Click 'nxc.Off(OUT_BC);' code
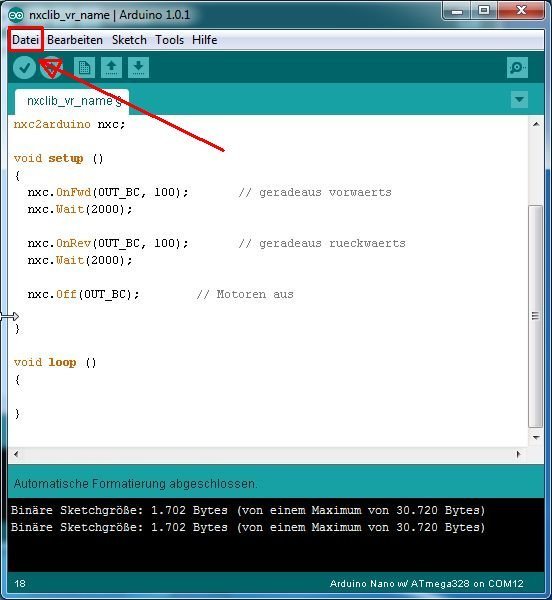The height and width of the screenshot is (600, 552). (x=83, y=294)
